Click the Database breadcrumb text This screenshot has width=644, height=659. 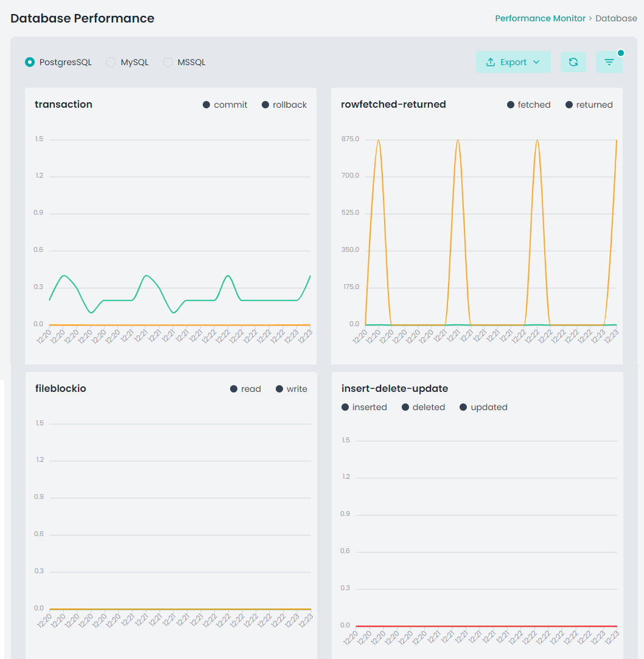[x=616, y=18]
